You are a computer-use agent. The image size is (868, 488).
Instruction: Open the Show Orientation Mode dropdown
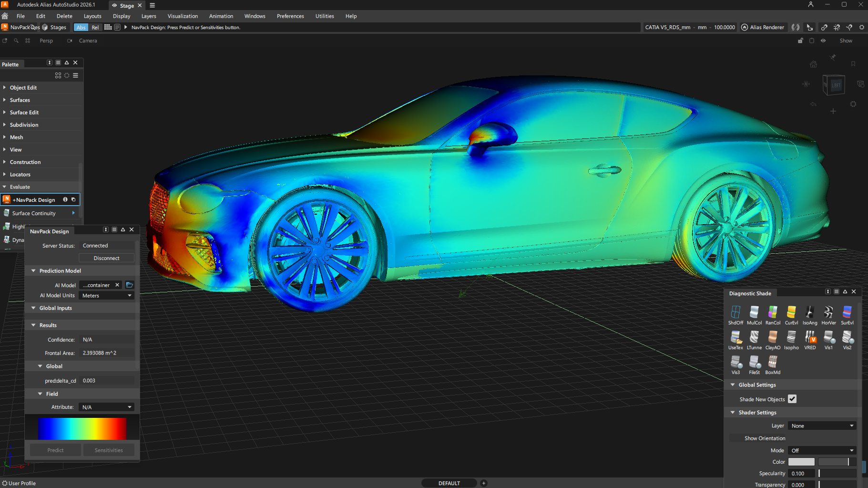822,450
